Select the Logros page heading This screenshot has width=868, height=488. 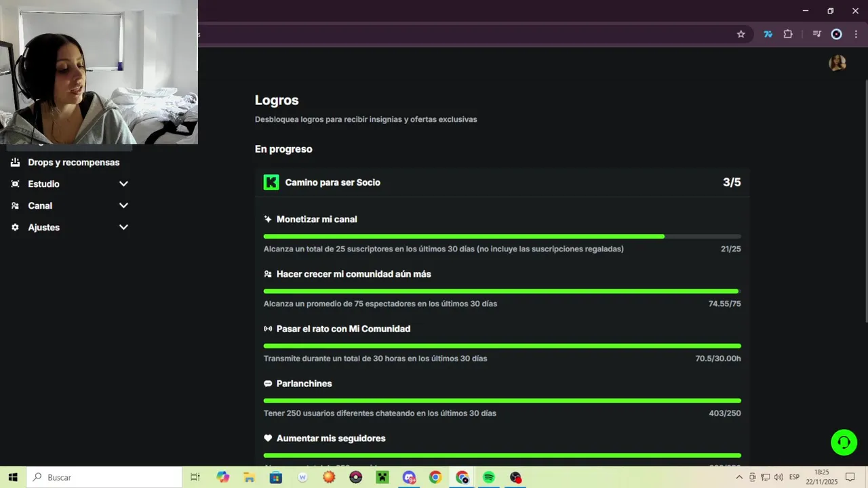(277, 100)
